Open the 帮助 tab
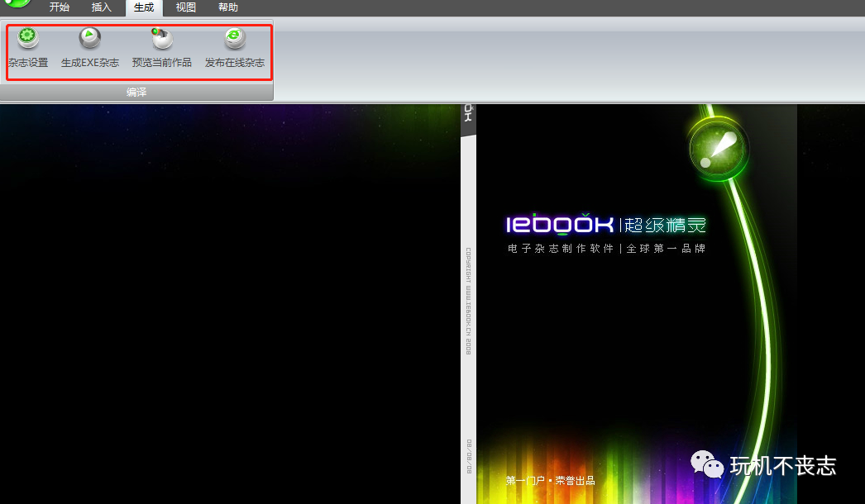This screenshot has height=504, width=865. 228,7
